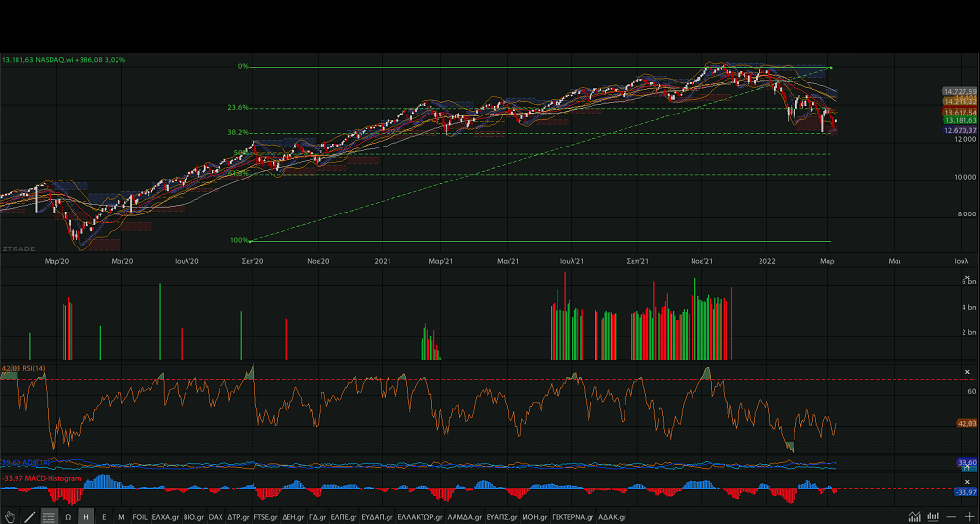Switch to the H daily timeframe
The height and width of the screenshot is (524, 980).
85,517
